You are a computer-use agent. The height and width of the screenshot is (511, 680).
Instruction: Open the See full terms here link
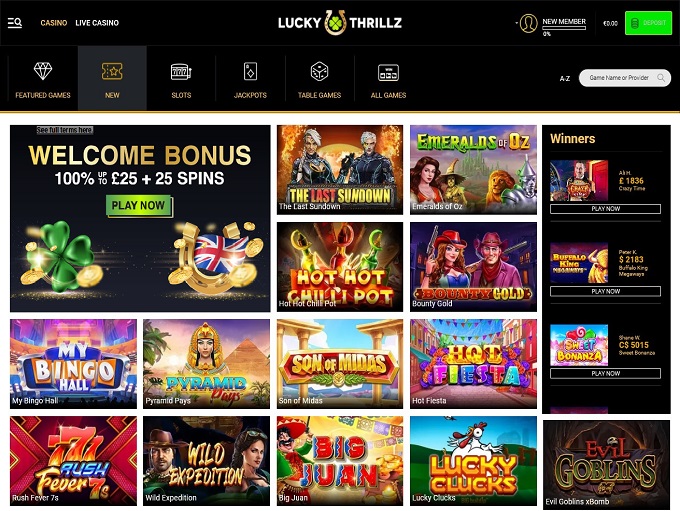(65, 130)
